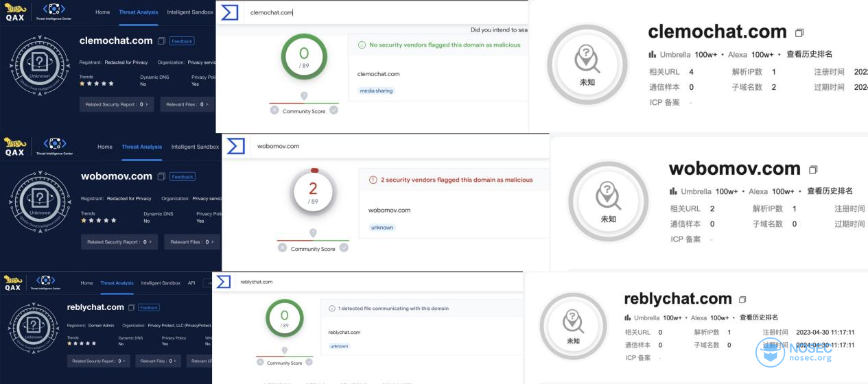Image resolution: width=868 pixels, height=384 pixels.
Task: Click the VirusTotal logo beside reblychat.com search
Action: pos(223,282)
